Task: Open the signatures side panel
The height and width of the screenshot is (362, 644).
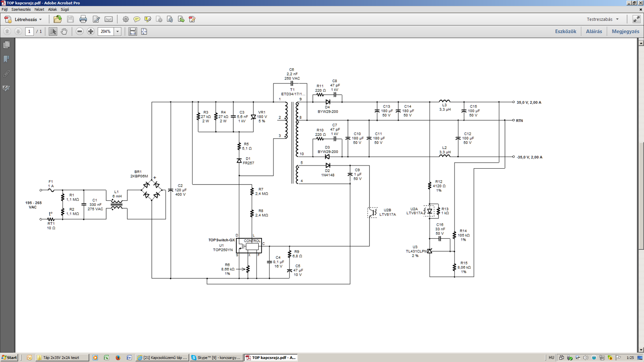Action: [x=6, y=88]
